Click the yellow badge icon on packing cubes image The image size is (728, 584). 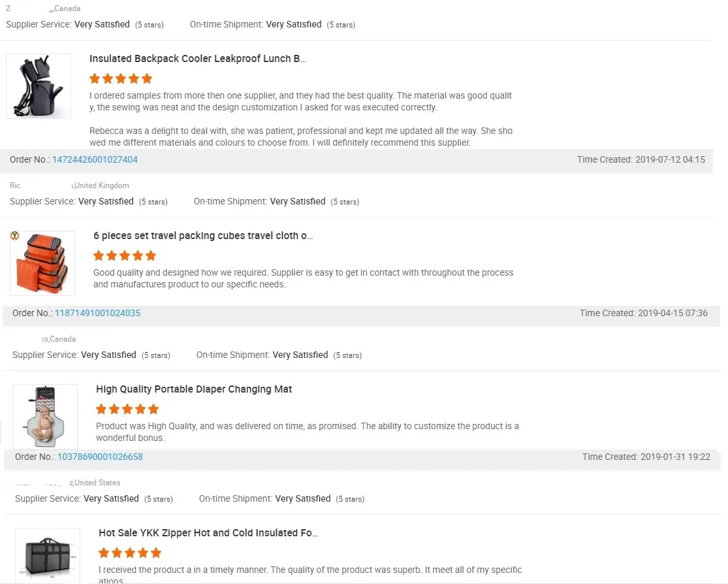pyautogui.click(x=15, y=236)
